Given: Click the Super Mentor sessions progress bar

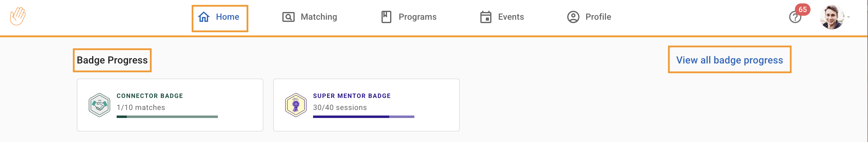Looking at the screenshot, I should (363, 117).
